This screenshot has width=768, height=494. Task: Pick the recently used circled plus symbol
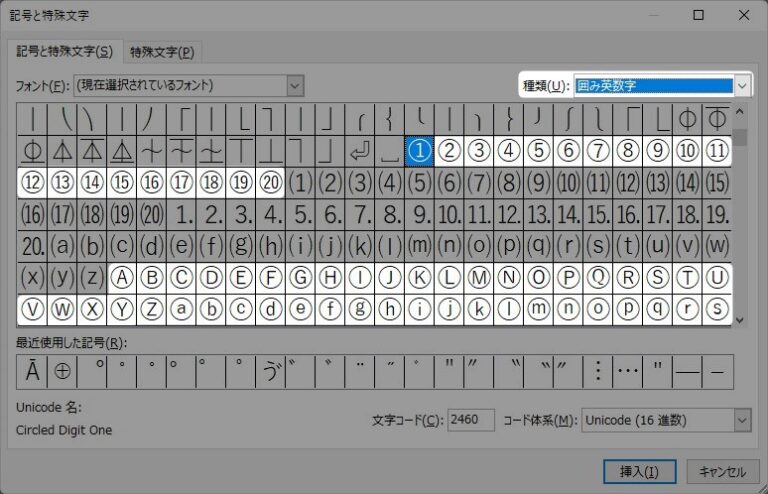pyautogui.click(x=62, y=371)
